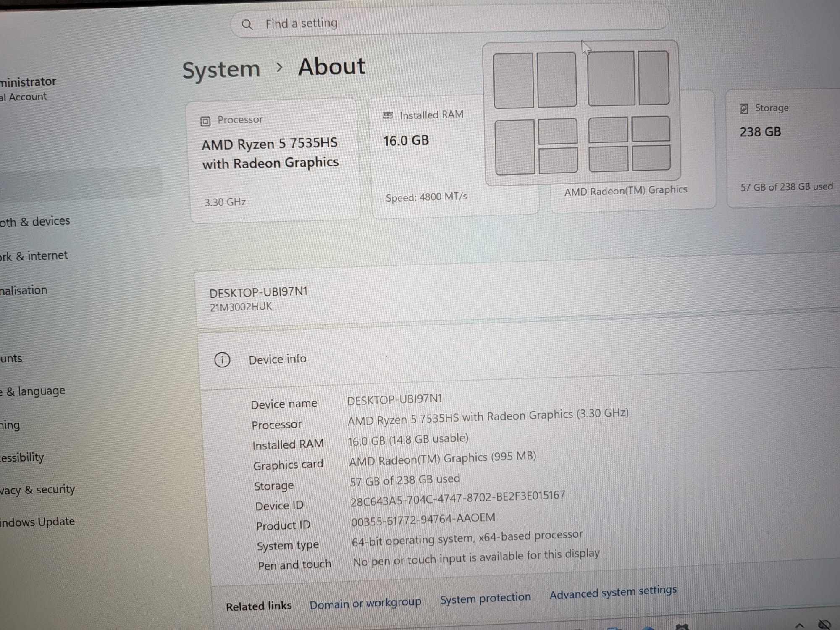Open Advanced system settings link
This screenshot has width=840, height=630.
613,593
